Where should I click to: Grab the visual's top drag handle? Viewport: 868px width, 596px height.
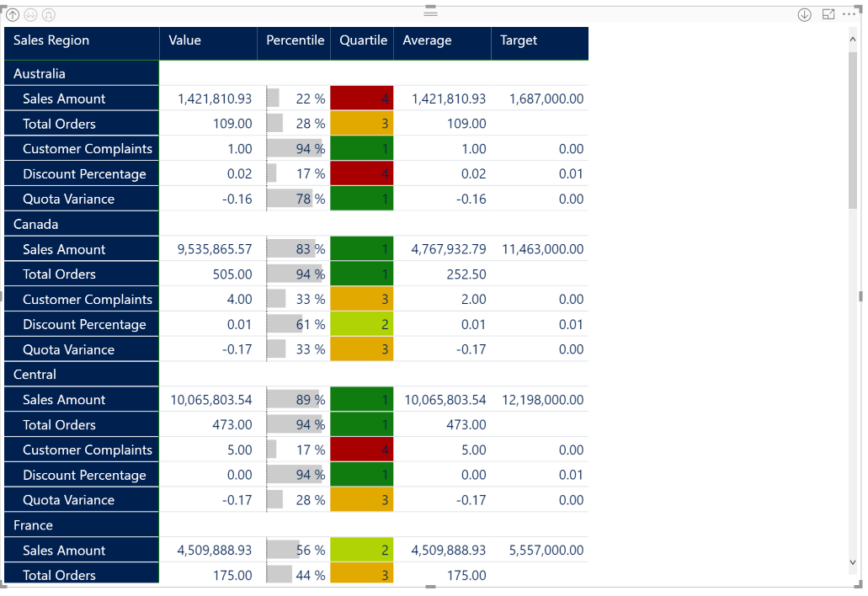[x=430, y=13]
